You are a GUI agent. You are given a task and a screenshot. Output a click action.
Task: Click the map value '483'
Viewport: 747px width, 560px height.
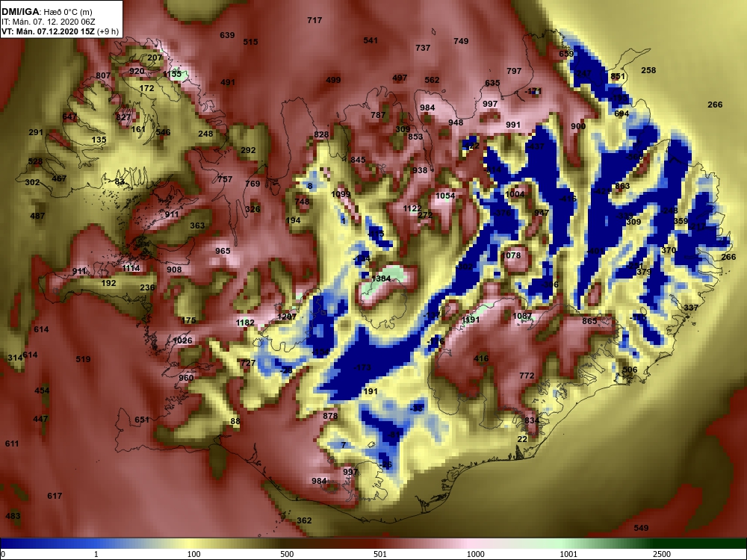(x=13, y=516)
